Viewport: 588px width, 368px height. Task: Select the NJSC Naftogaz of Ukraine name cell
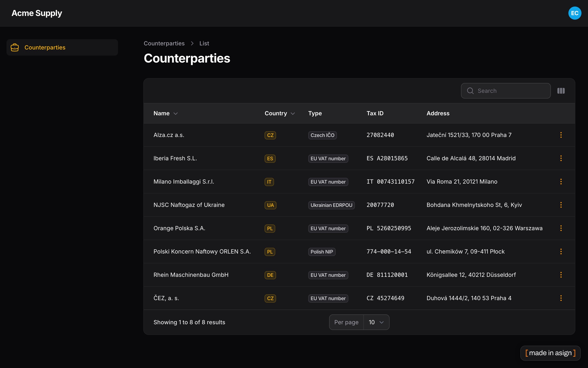[x=189, y=205]
